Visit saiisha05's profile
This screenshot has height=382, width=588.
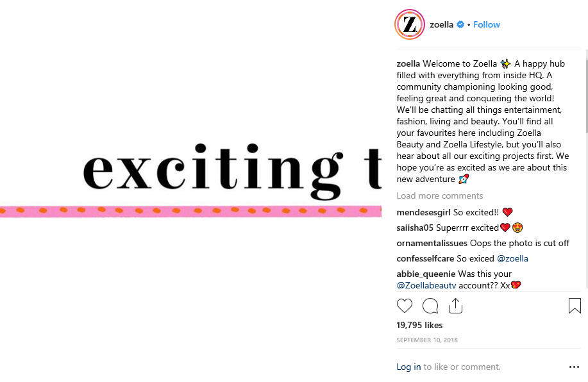pos(415,228)
